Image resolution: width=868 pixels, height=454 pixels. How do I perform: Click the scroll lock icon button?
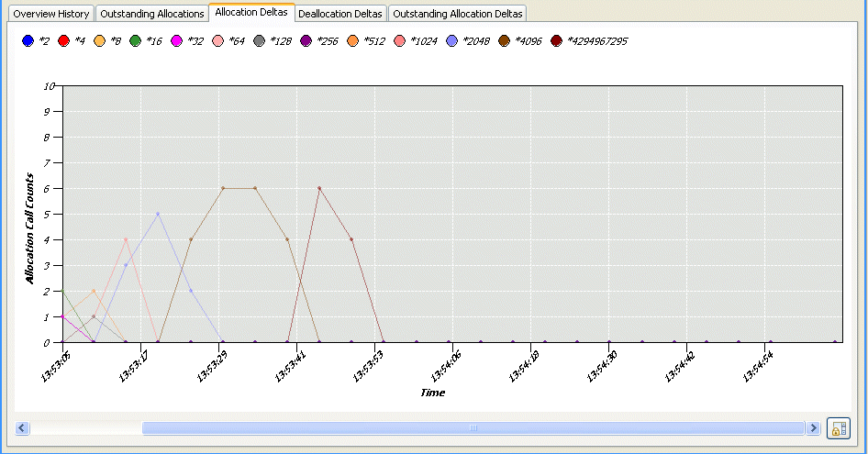[838, 428]
